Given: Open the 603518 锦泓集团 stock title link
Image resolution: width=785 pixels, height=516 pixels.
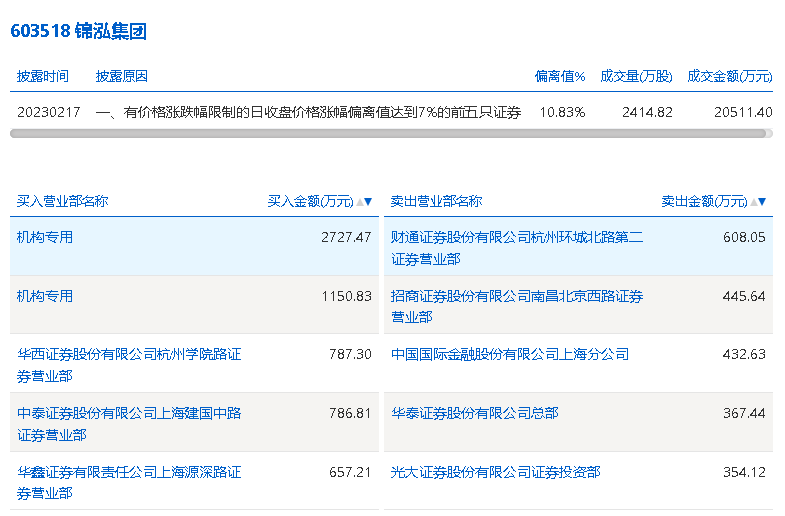Looking at the screenshot, I should coord(78,31).
